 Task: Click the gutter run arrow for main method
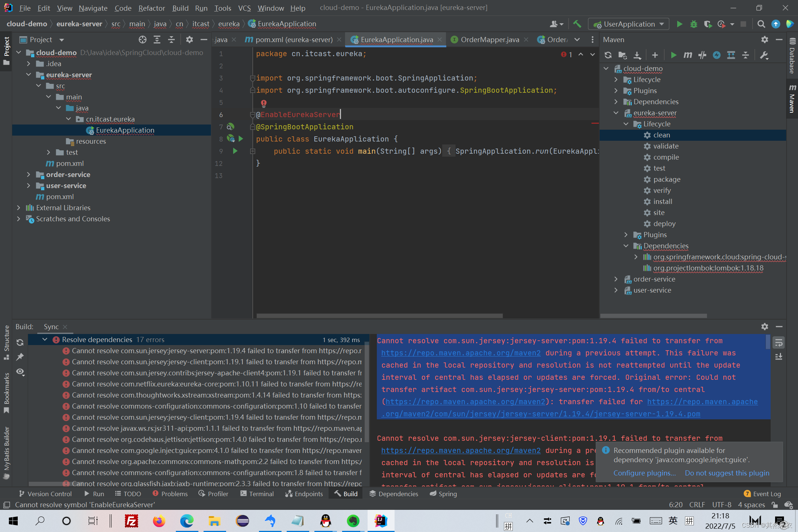click(235, 151)
